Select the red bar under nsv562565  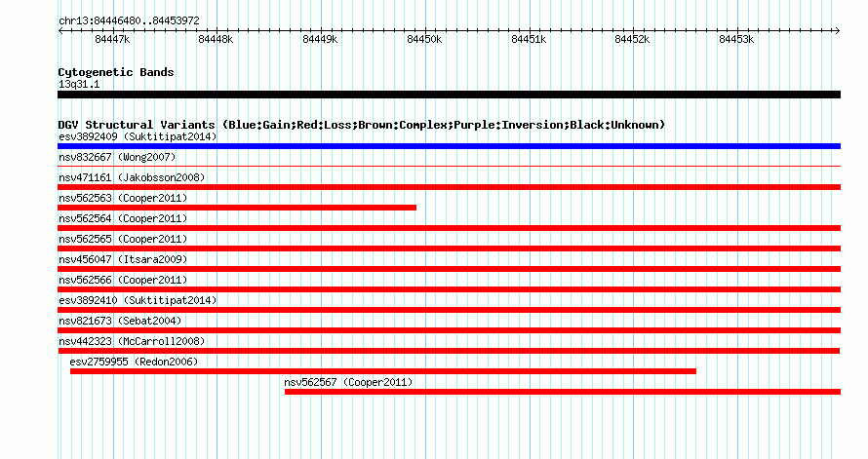(x=449, y=249)
